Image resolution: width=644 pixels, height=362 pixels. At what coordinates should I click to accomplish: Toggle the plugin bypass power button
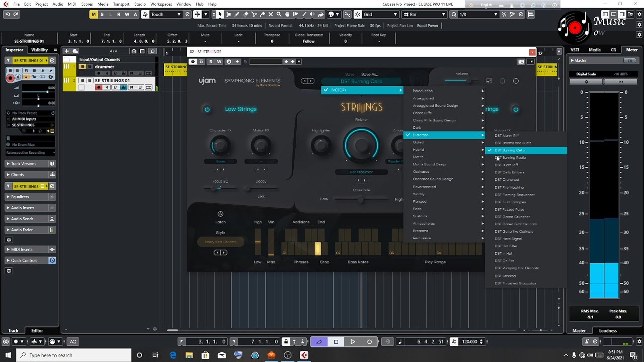click(x=193, y=62)
